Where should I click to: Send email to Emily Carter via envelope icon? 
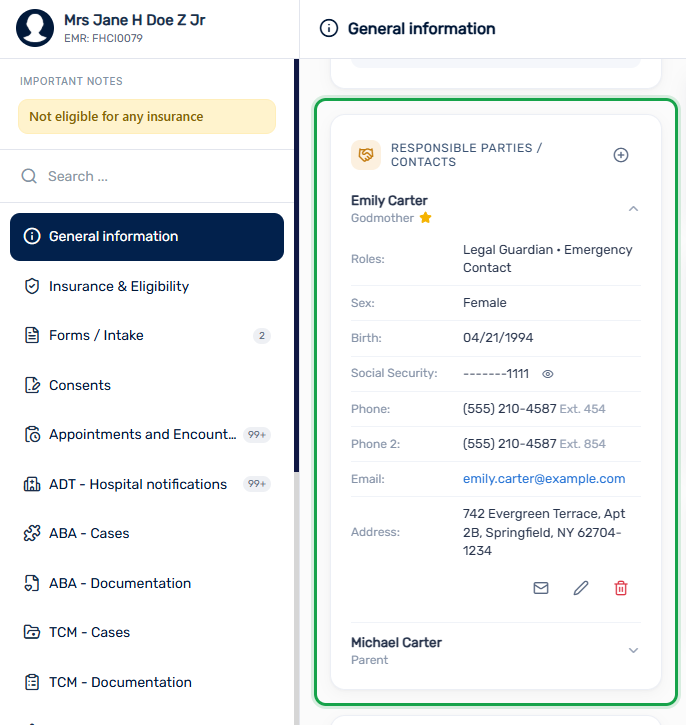540,588
